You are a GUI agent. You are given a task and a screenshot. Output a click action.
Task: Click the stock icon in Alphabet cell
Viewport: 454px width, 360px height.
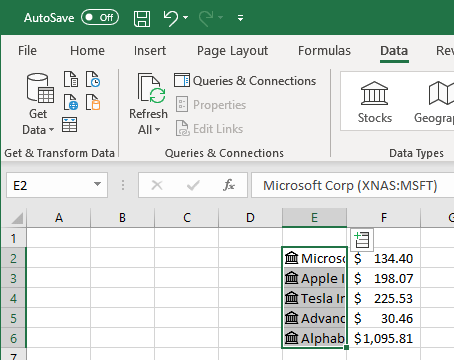click(292, 338)
